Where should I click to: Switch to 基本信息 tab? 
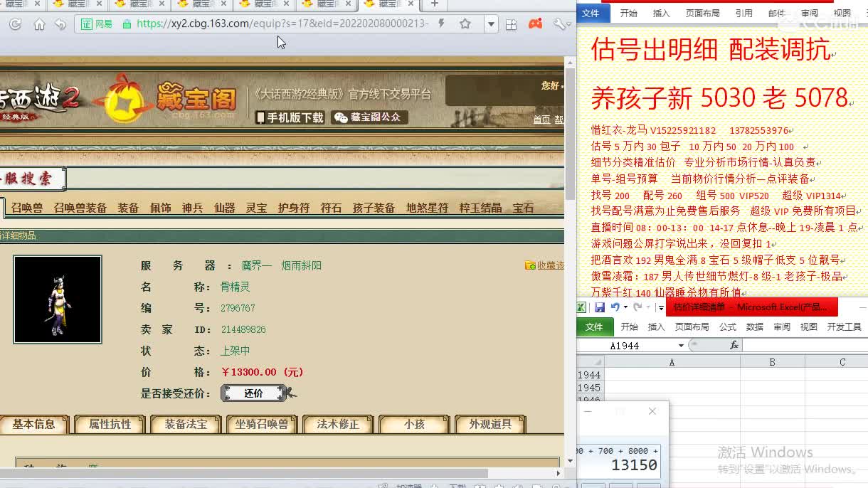(33, 424)
